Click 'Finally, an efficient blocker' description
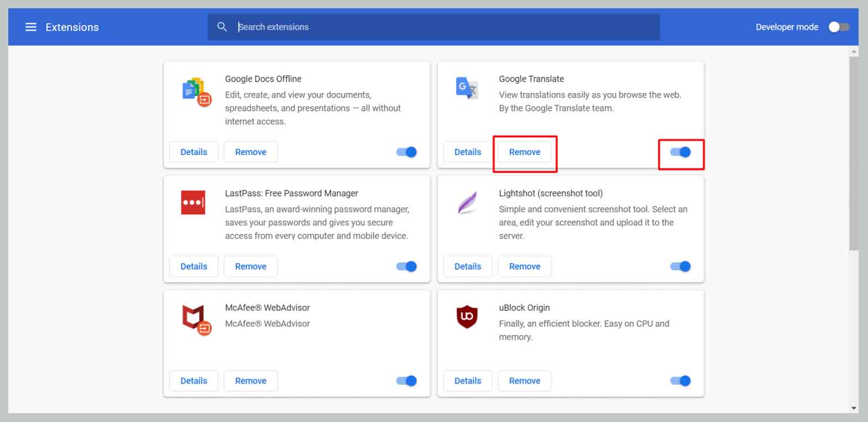Viewport: 868px width, 422px height. (x=584, y=330)
